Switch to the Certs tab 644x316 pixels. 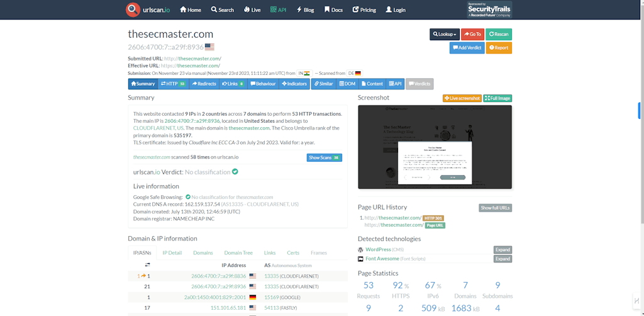(x=293, y=253)
